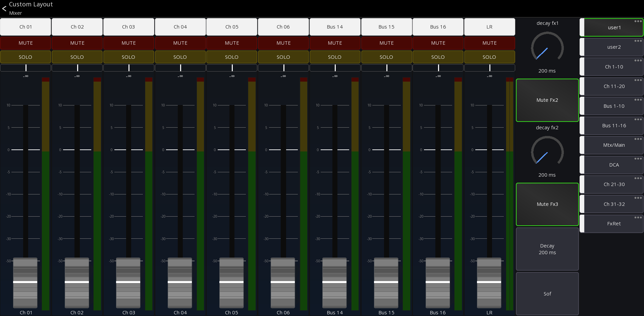Click the Bus 16 pan slider
Screen dimensions: 644x316
coord(438,68)
